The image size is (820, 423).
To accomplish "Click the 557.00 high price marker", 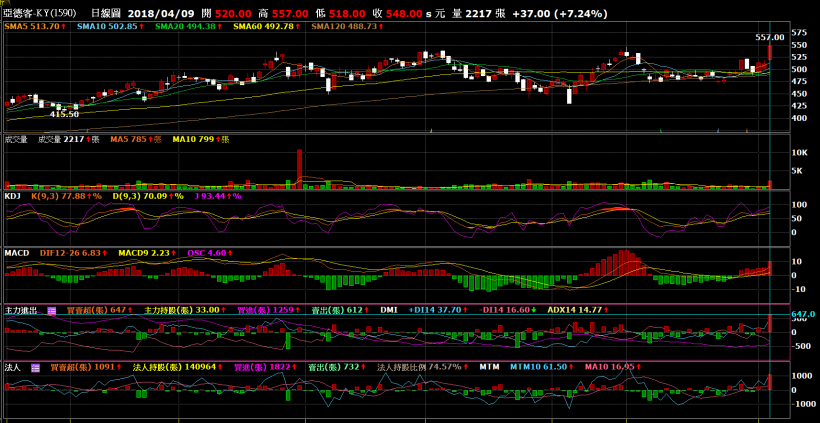I will (x=769, y=36).
